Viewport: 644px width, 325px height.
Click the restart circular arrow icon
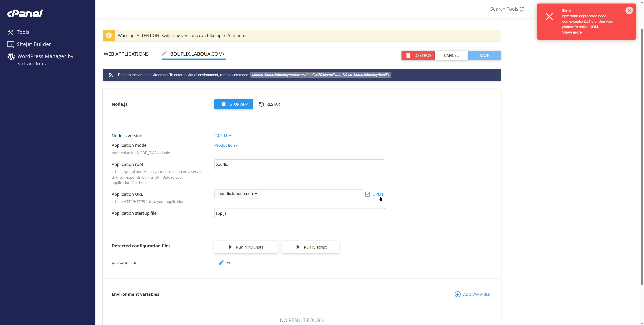(261, 104)
